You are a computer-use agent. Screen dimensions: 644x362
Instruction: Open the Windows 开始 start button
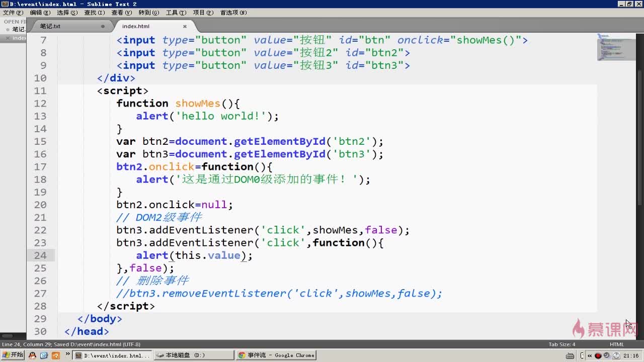tap(13, 355)
